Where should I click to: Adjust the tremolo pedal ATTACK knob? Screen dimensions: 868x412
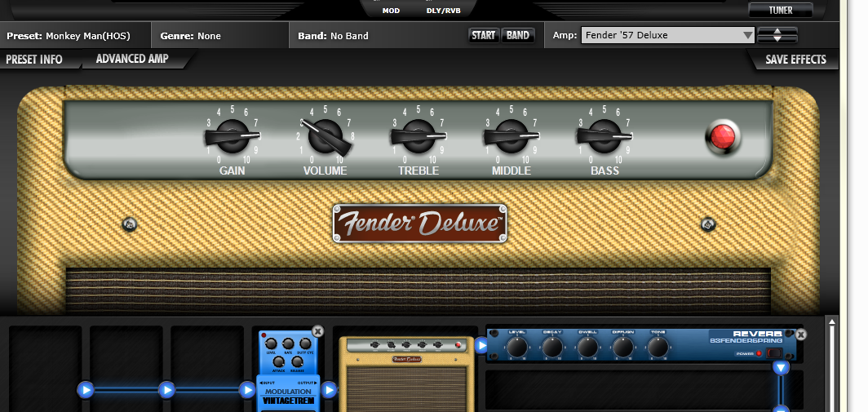[279, 362]
